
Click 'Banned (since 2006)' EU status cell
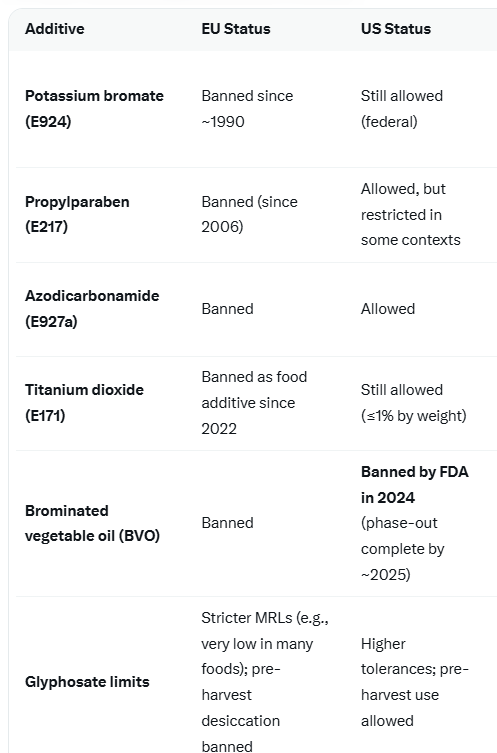point(250,214)
